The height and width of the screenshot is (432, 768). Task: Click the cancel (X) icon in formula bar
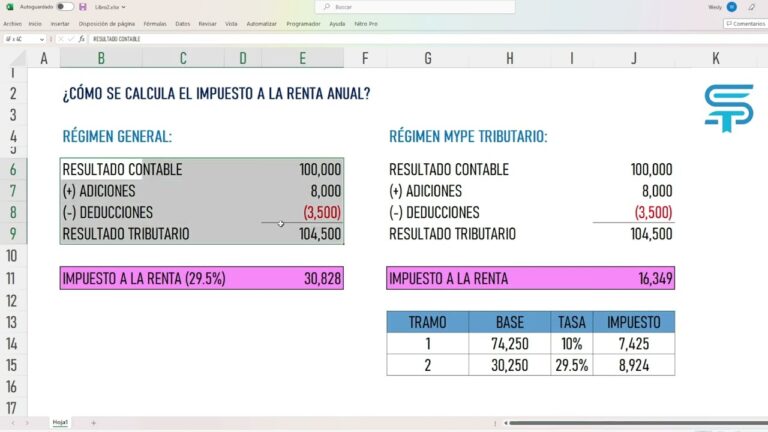click(x=61, y=39)
